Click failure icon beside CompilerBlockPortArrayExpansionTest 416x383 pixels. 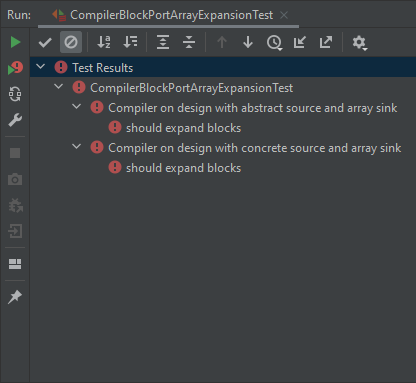[x=79, y=87]
